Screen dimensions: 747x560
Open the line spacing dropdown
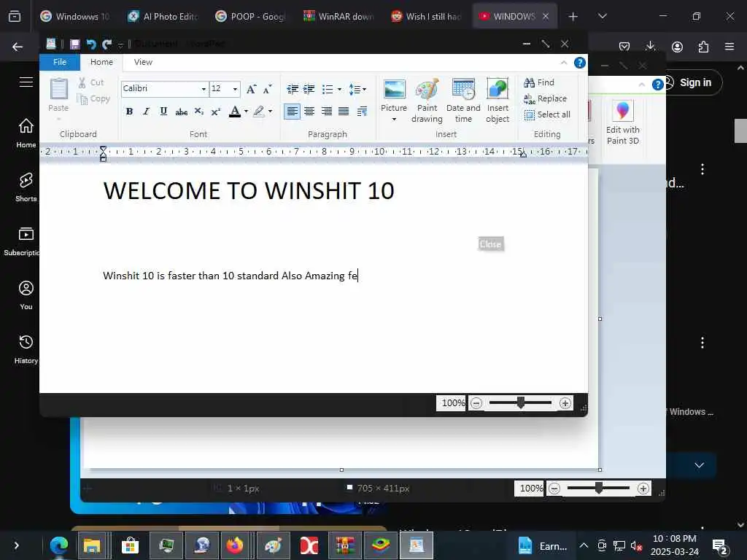click(357, 89)
